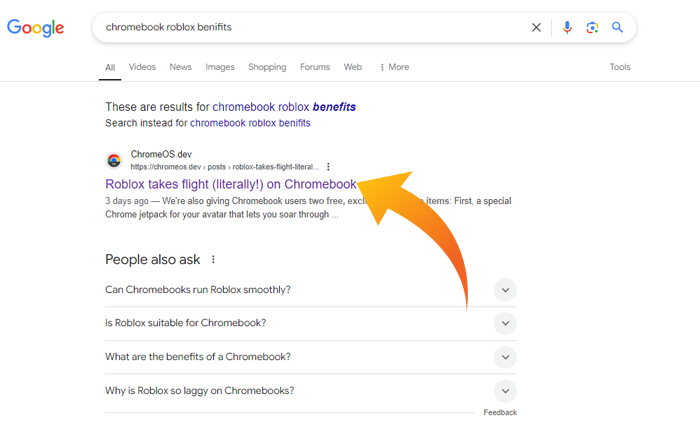Image resolution: width=700 pixels, height=430 pixels.
Task: Search instead for chromebook roblox benifits
Action: tap(250, 123)
